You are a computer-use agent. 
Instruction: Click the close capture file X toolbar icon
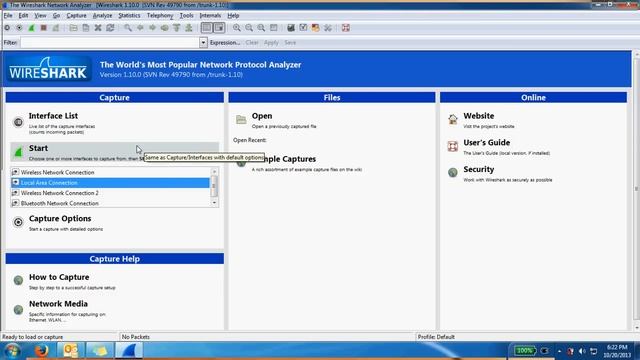pos(98,28)
